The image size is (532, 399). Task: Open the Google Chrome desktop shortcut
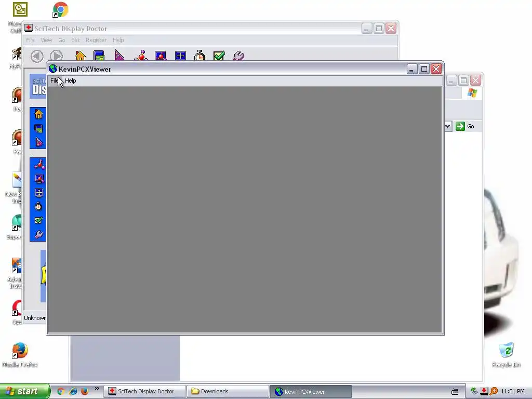pyautogui.click(x=60, y=9)
